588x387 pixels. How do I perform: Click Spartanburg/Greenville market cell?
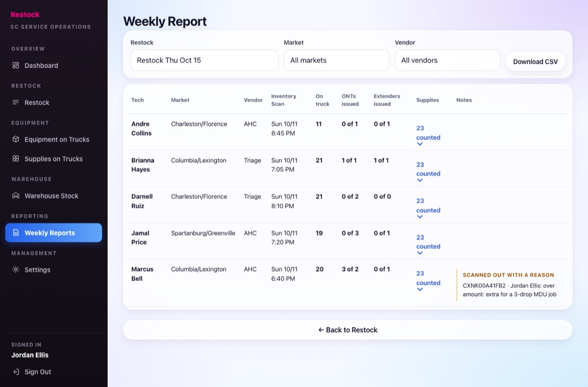tap(203, 233)
